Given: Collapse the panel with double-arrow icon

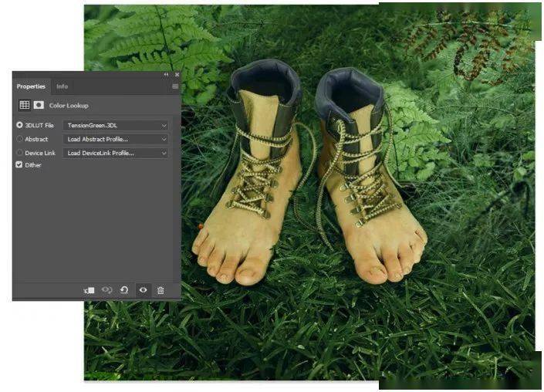Looking at the screenshot, I should click(x=166, y=75).
